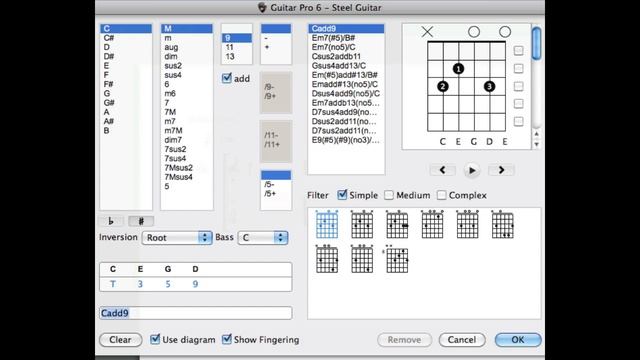Click the sharp accidental button
The height and width of the screenshot is (360, 640).
[x=141, y=221]
